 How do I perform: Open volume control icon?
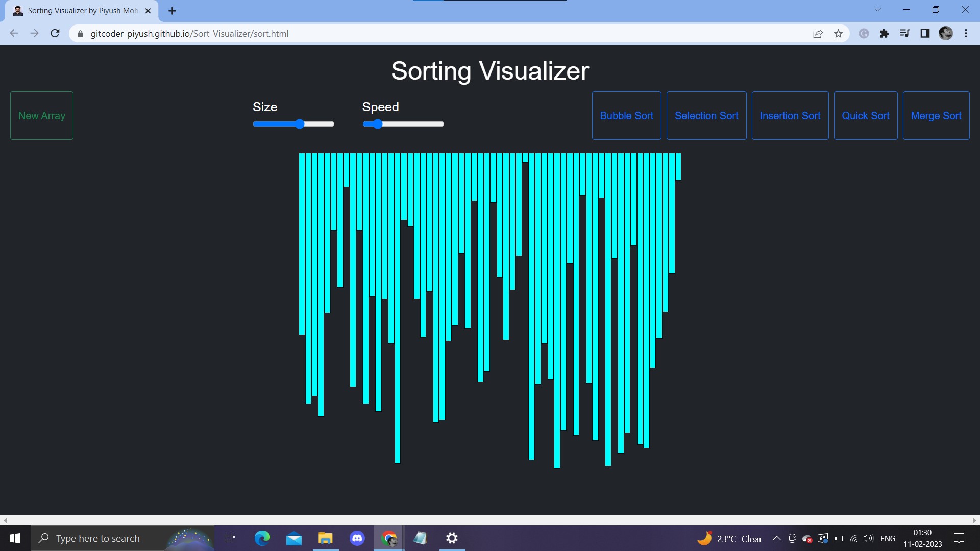click(868, 538)
